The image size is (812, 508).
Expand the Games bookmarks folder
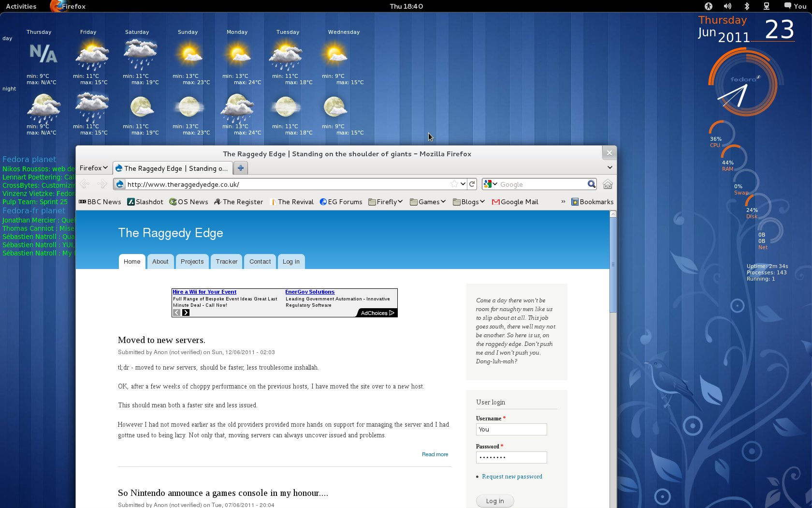tap(428, 202)
